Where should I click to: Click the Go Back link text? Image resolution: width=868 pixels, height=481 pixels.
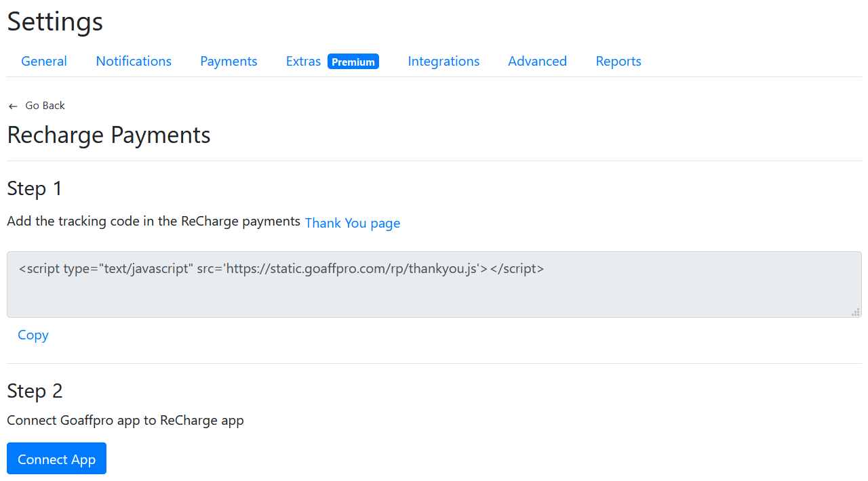point(45,106)
